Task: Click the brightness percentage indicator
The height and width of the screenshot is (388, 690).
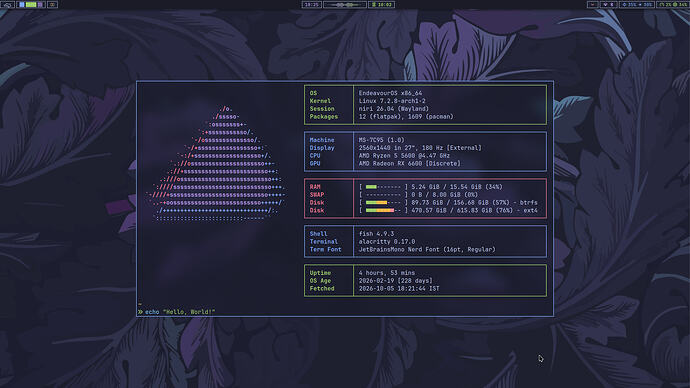Action: pyautogui.click(x=630, y=4)
